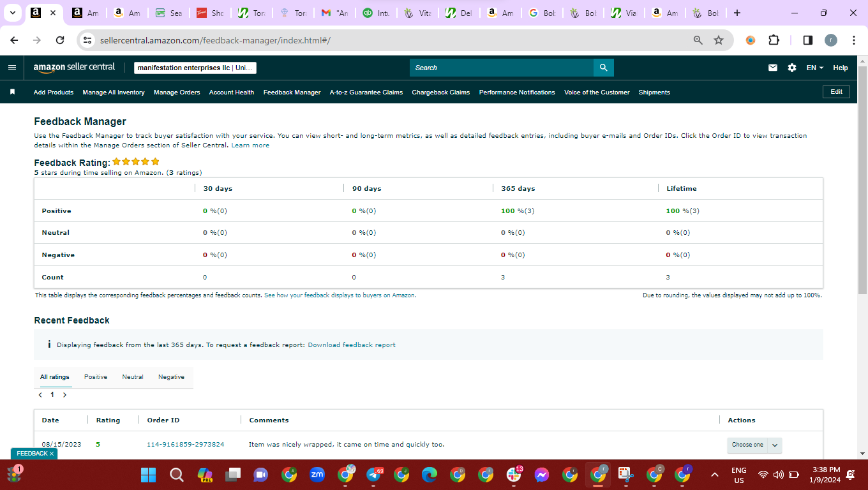Open order 114-9161859-2973824
868x490 pixels.
point(186,445)
